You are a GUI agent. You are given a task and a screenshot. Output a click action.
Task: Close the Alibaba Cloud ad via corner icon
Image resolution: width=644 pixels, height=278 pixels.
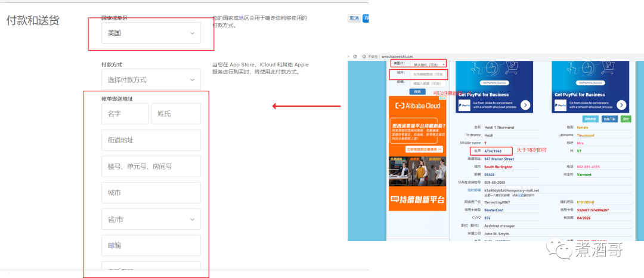click(444, 98)
